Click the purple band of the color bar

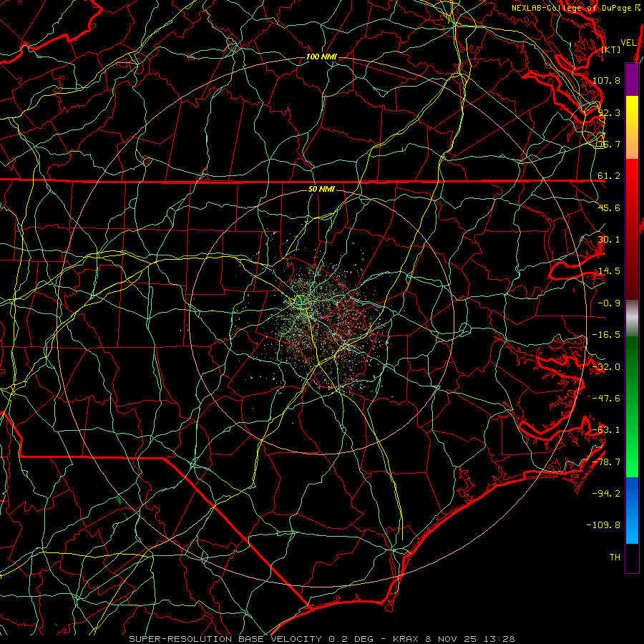click(x=632, y=79)
